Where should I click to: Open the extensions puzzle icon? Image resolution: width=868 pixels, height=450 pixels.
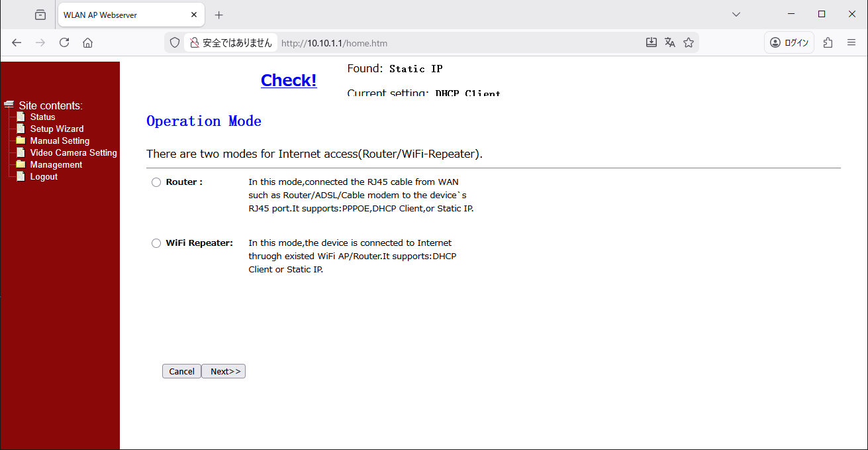828,42
